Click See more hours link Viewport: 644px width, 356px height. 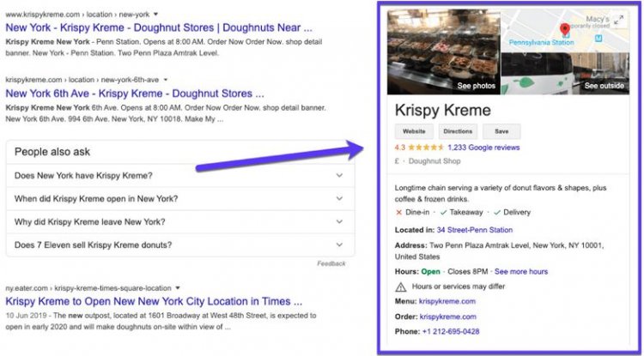pyautogui.click(x=521, y=272)
